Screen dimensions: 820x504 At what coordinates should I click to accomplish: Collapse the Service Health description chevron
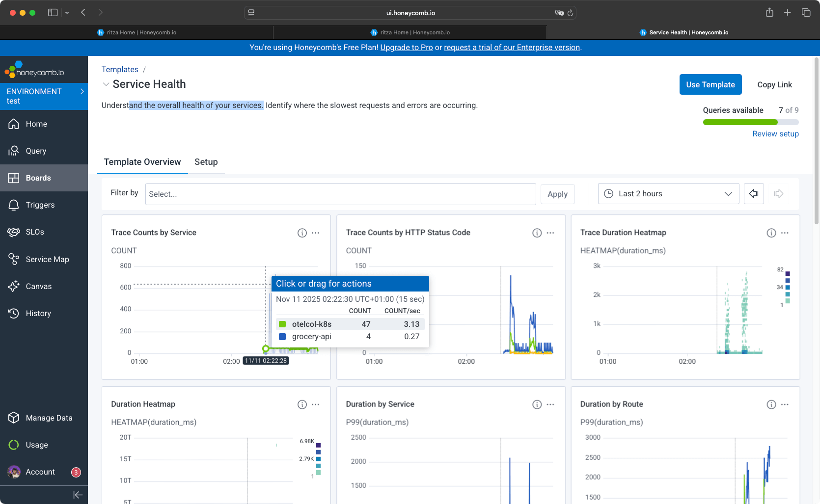106,84
